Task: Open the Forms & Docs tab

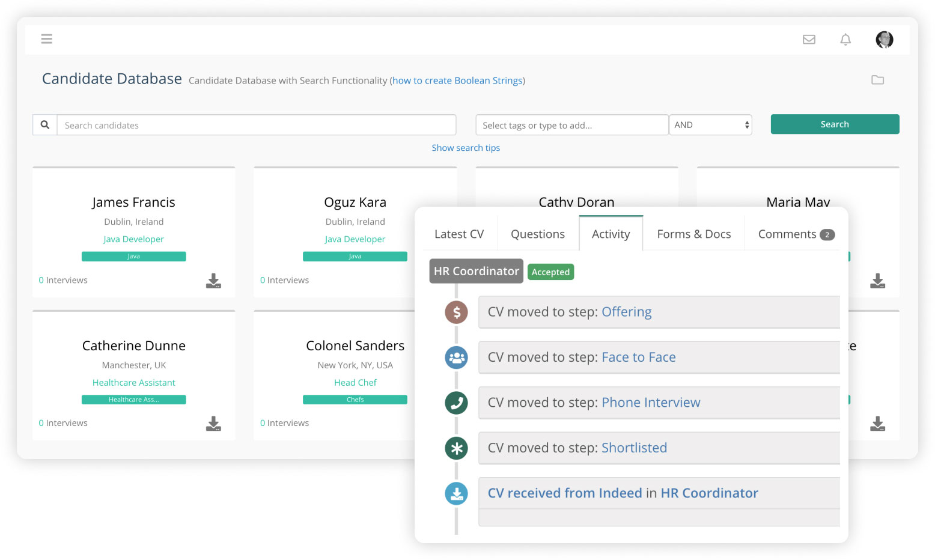Action: click(694, 234)
